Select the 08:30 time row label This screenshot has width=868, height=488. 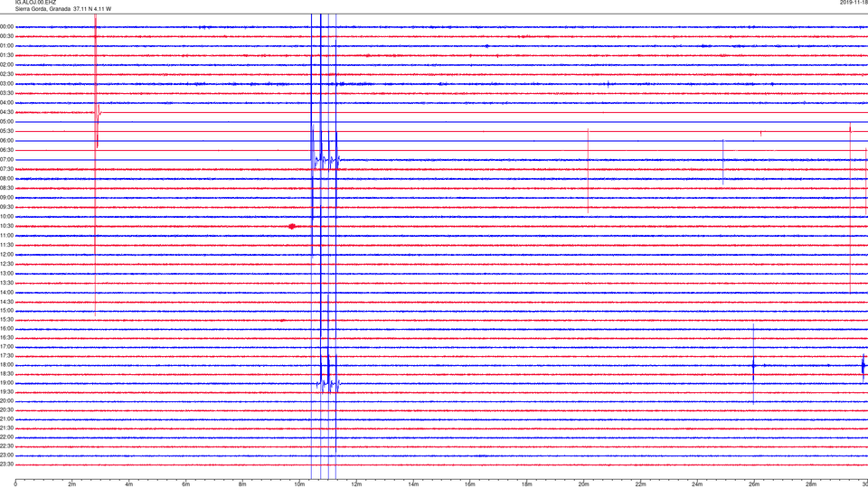pos(6,188)
